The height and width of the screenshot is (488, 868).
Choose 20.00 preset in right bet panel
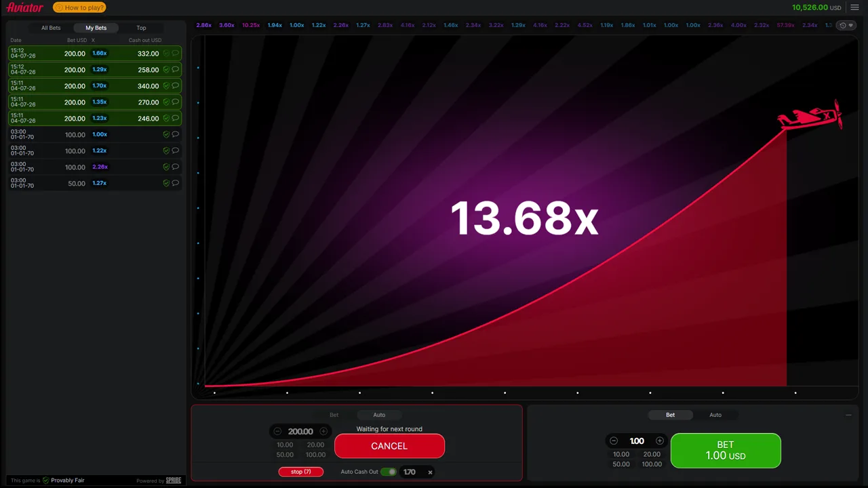point(652,454)
